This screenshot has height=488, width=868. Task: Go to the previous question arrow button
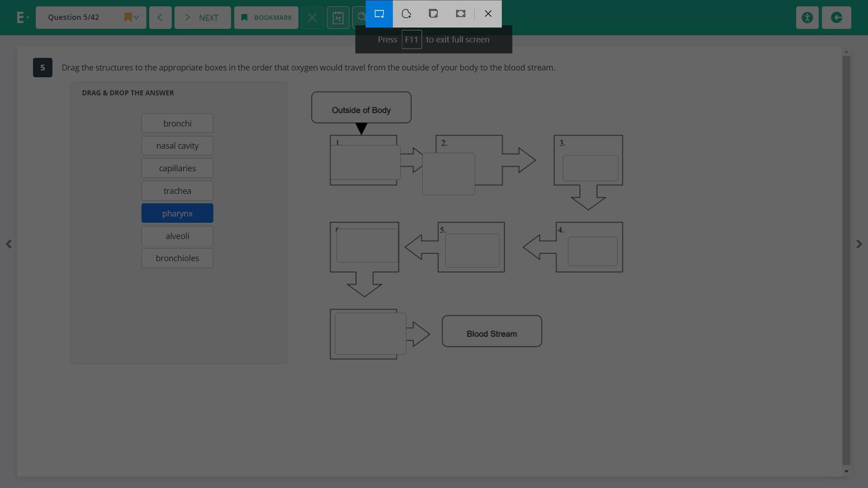click(x=160, y=18)
